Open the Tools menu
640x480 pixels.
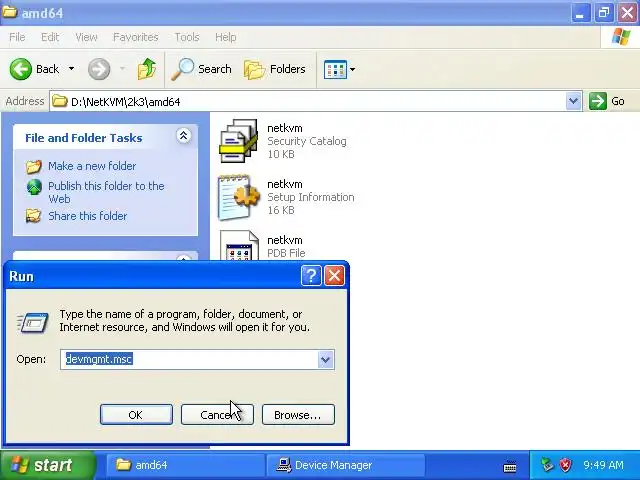tap(187, 37)
